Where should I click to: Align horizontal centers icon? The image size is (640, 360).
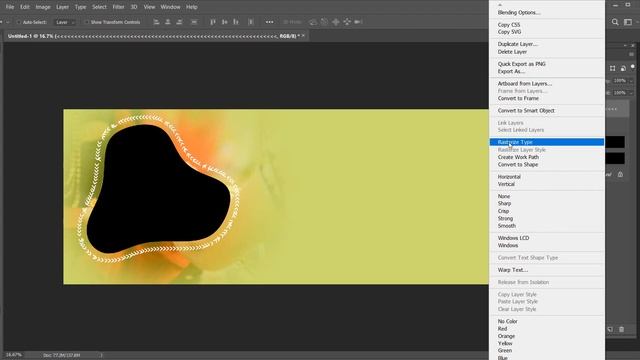tap(168, 22)
